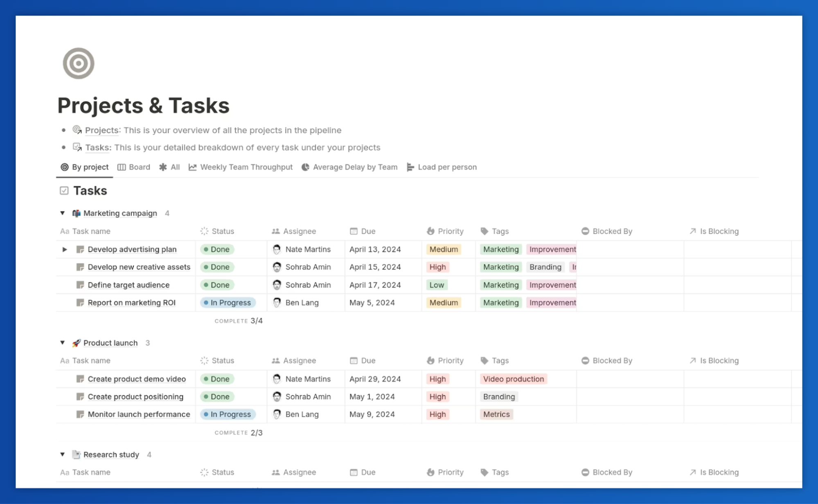The height and width of the screenshot is (504, 818).
Task: Click Medium priority of Develop advertising plan
Action: pyautogui.click(x=444, y=249)
